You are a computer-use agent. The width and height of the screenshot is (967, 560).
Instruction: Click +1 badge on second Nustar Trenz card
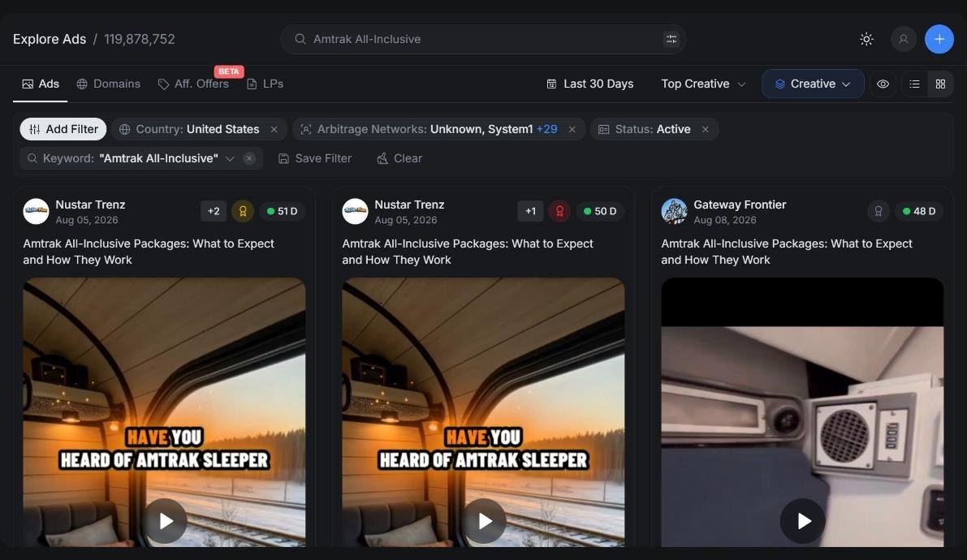[x=530, y=211]
